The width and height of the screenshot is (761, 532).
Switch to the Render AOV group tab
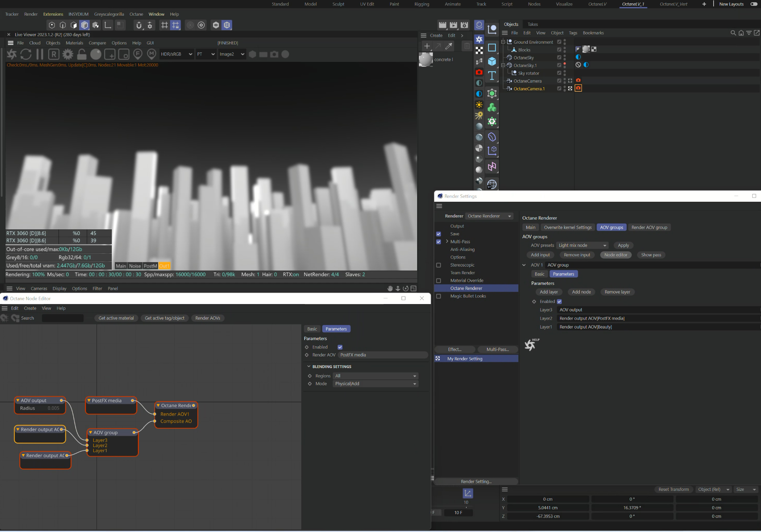(x=649, y=227)
